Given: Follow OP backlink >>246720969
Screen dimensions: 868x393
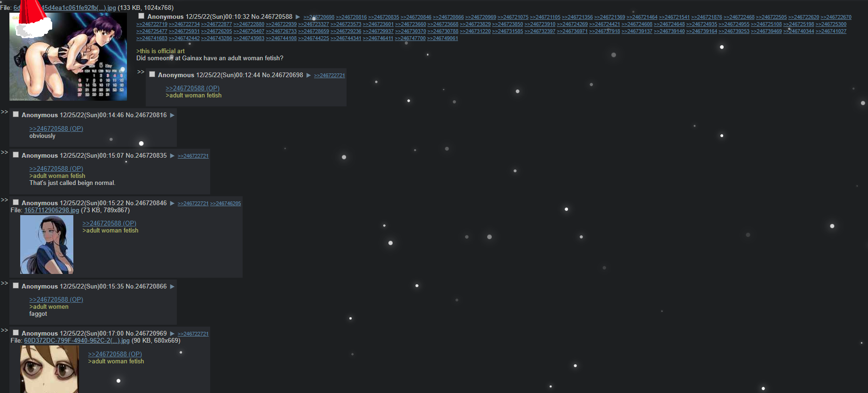Looking at the screenshot, I should [x=481, y=17].
